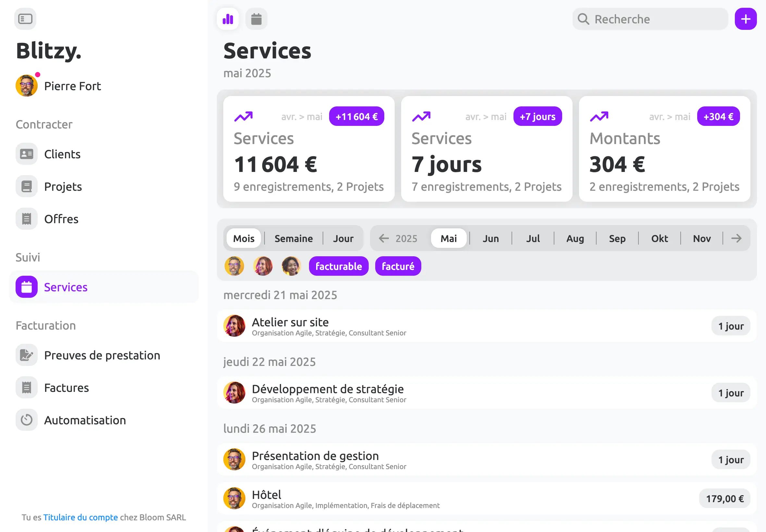The width and height of the screenshot is (766, 532).
Task: Open the Hôtel expense entry
Action: point(487,498)
